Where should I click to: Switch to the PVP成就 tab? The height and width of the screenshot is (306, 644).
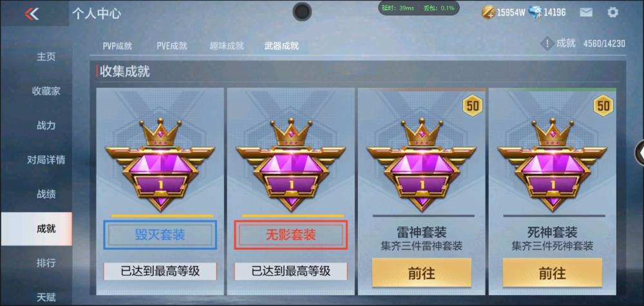pos(117,46)
